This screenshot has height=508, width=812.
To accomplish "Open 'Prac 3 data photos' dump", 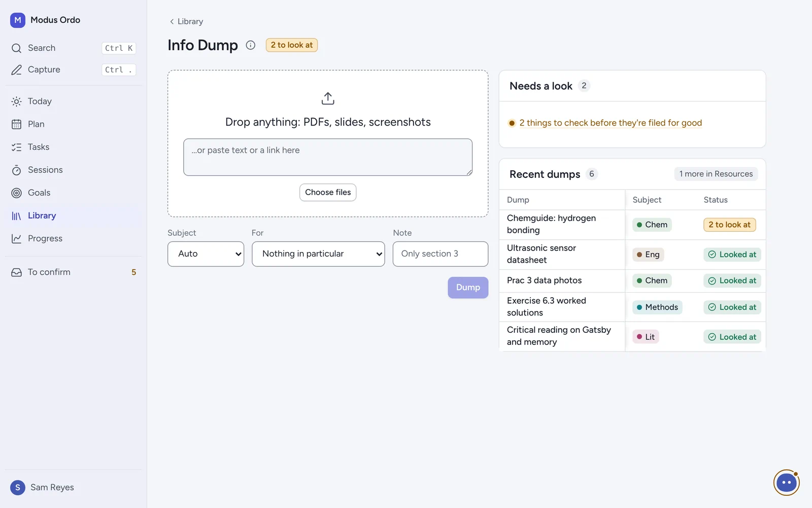I will 544,280.
